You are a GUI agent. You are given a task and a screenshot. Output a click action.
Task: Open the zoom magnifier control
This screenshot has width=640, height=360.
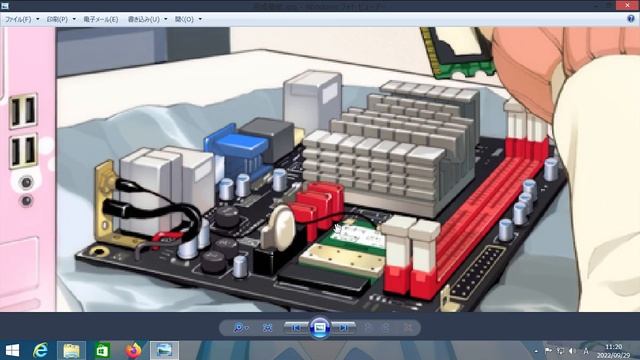(x=240, y=328)
